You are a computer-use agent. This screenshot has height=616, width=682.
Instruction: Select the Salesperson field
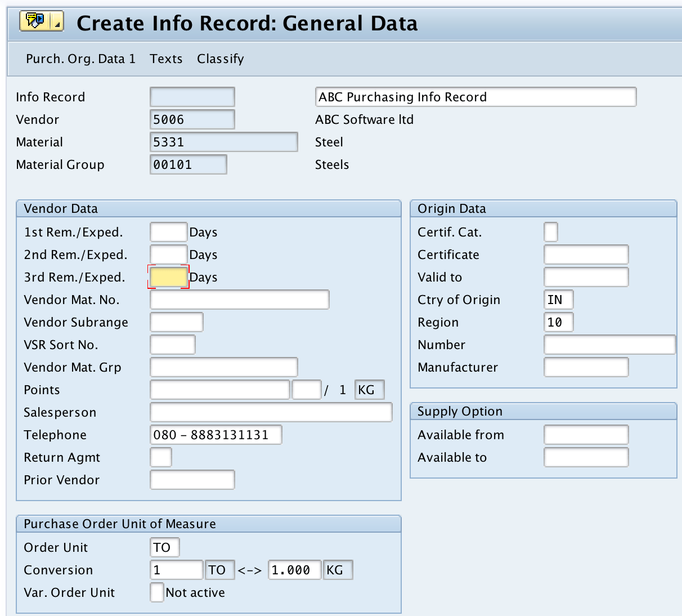click(x=271, y=412)
